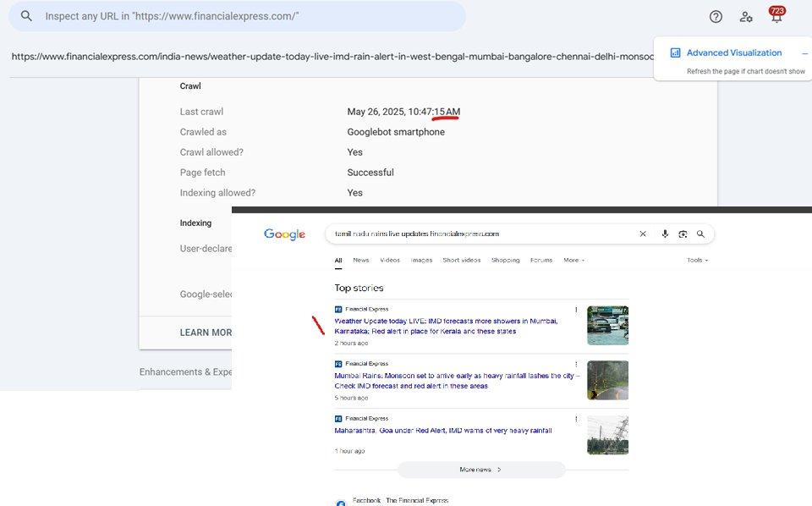Open options menu for Mumbai Rains story
812x506 pixels.
(x=576, y=364)
